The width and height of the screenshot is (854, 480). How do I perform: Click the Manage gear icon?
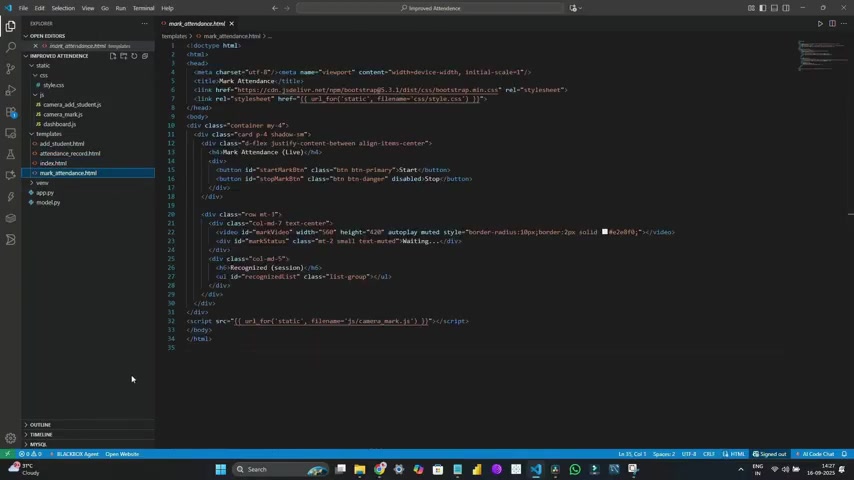click(11, 438)
